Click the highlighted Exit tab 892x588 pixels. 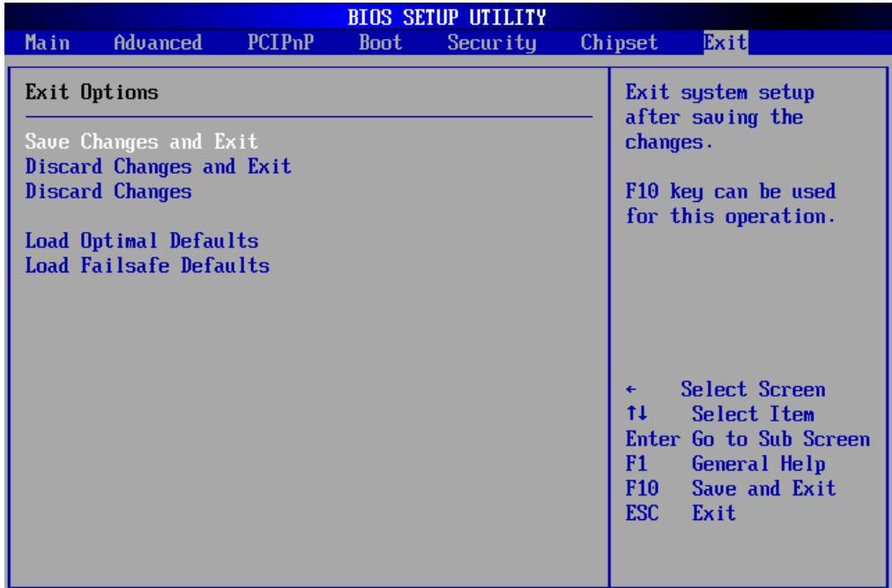click(x=725, y=42)
